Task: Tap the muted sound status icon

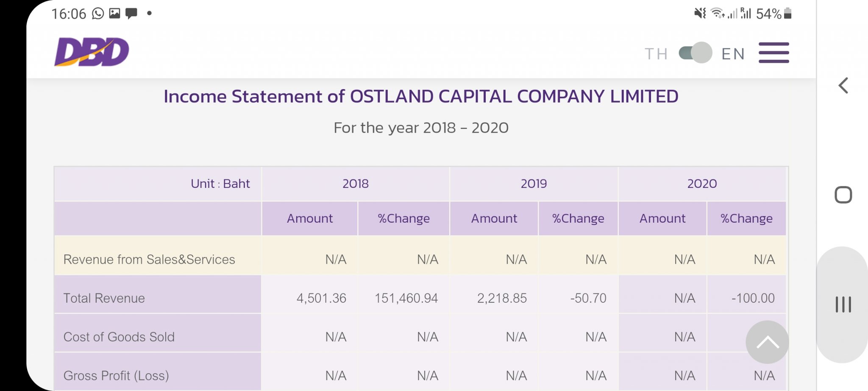Action: click(700, 14)
